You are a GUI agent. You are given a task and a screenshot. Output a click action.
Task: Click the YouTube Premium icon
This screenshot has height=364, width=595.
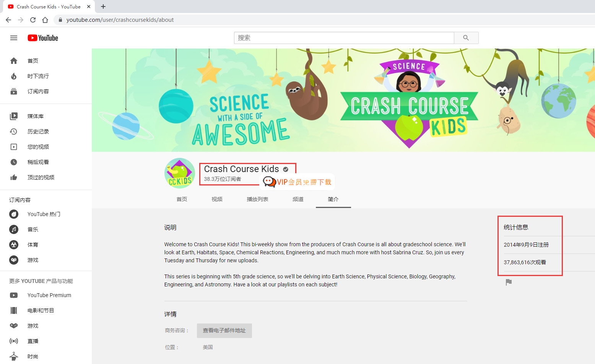pyautogui.click(x=14, y=295)
